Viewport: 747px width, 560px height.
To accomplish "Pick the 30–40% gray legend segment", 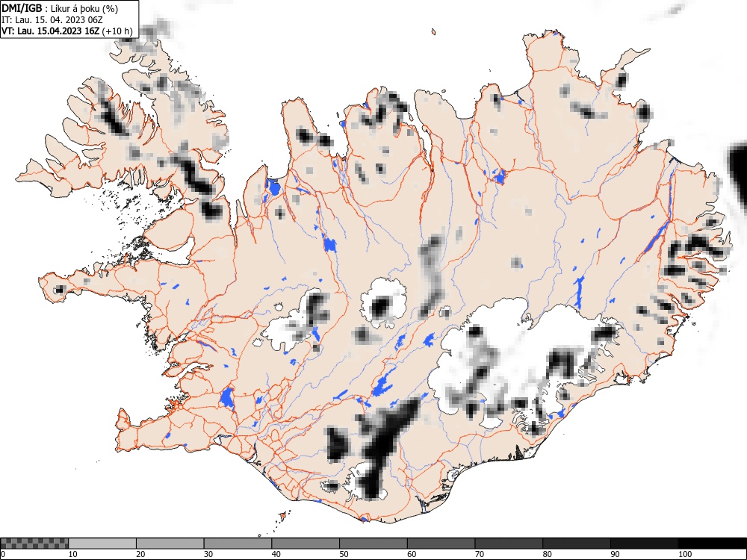I will tap(238, 544).
